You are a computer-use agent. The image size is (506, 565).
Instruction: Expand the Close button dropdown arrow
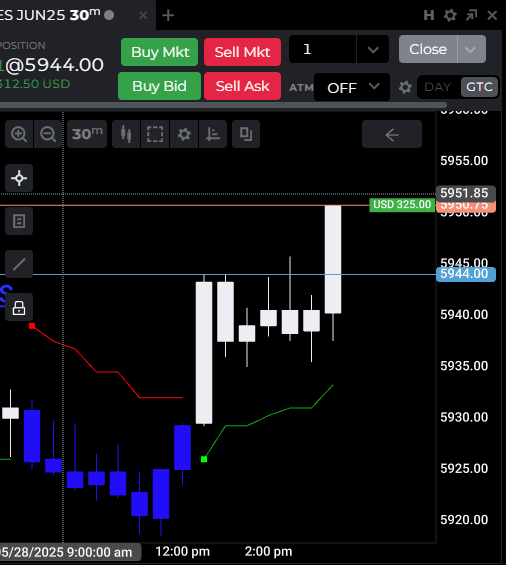click(x=471, y=49)
